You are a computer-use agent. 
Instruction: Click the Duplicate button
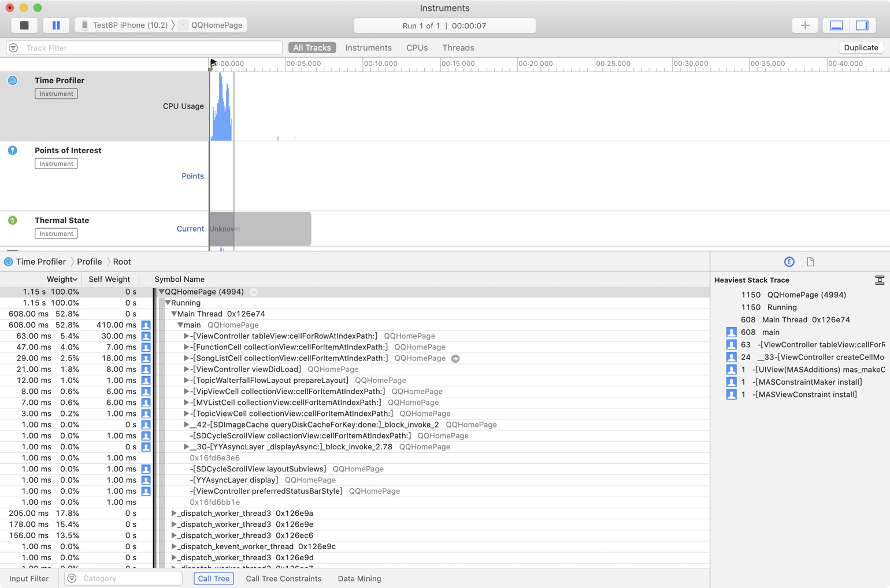point(861,48)
